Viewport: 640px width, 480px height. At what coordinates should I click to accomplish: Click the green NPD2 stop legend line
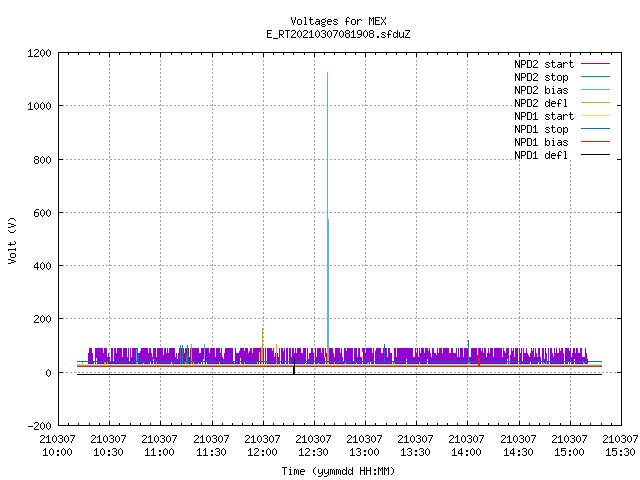[x=595, y=77]
